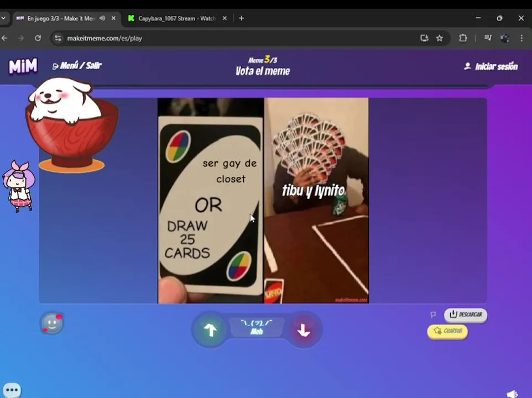Viewport: 532px width, 398px height.
Task: Click the dog in bowl avatar
Action: coord(72,125)
